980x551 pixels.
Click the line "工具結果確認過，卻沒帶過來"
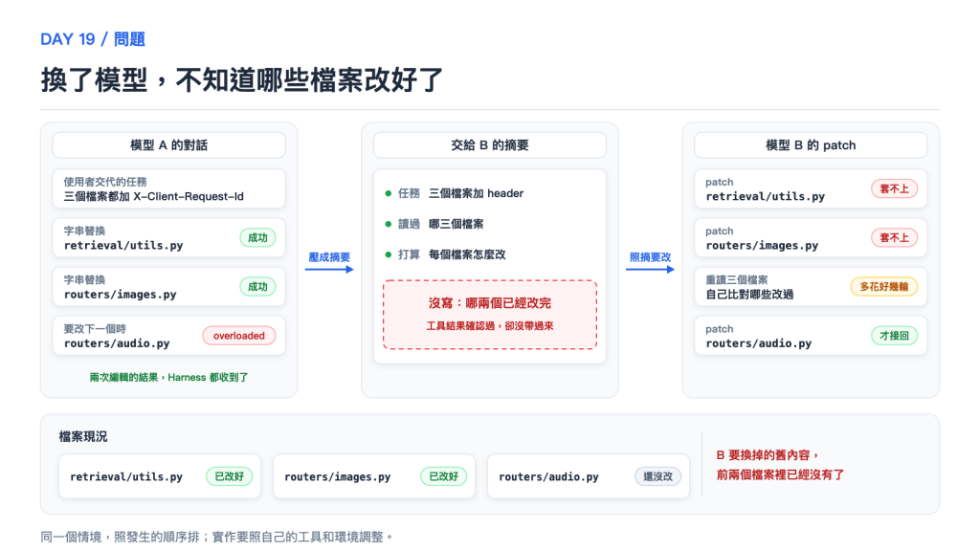tap(490, 325)
